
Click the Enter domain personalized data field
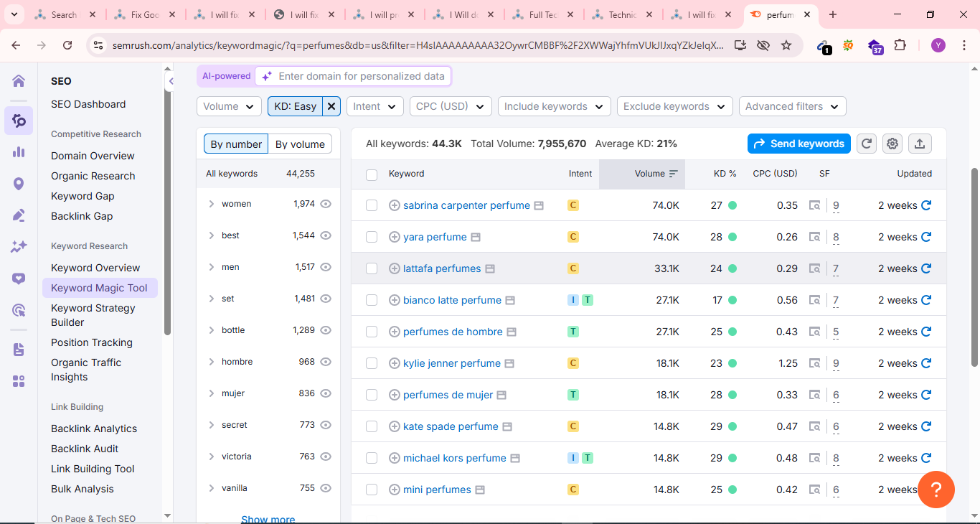[x=361, y=76]
